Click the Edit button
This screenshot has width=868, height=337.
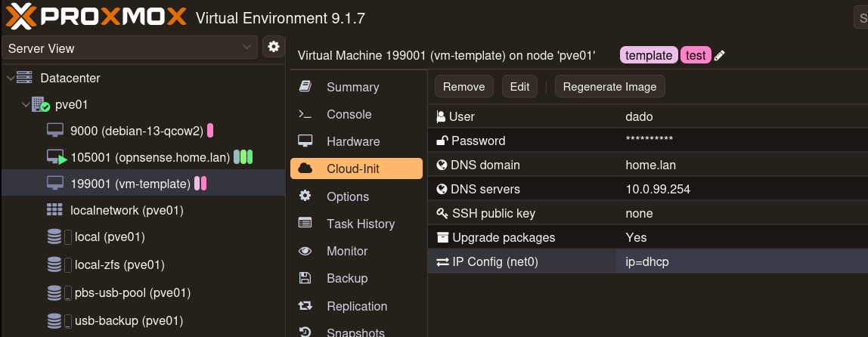pos(519,86)
